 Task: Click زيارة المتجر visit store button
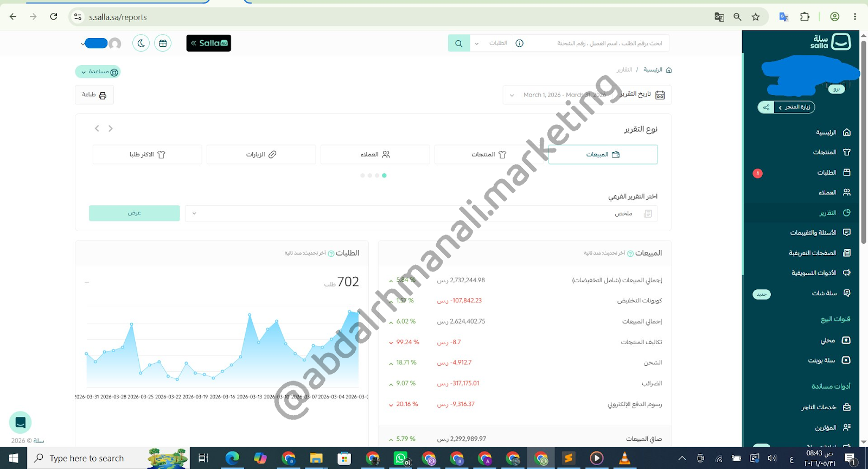795,107
